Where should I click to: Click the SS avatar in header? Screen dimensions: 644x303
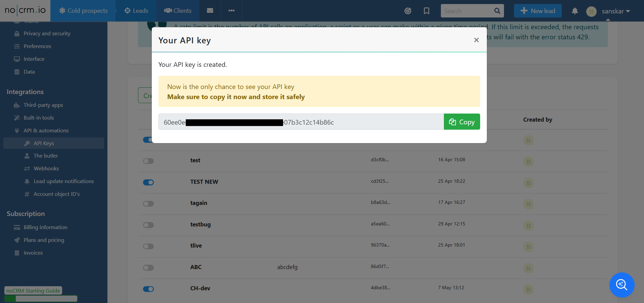click(591, 11)
